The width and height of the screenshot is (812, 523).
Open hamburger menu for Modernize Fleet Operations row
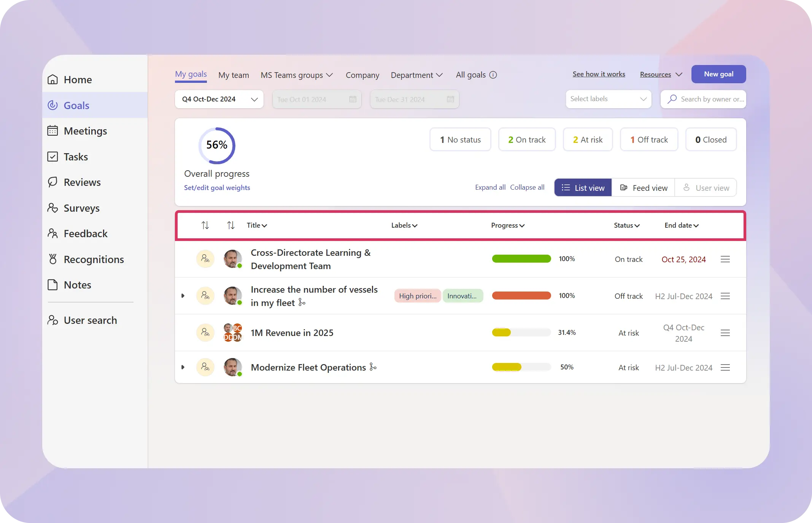[x=725, y=368]
